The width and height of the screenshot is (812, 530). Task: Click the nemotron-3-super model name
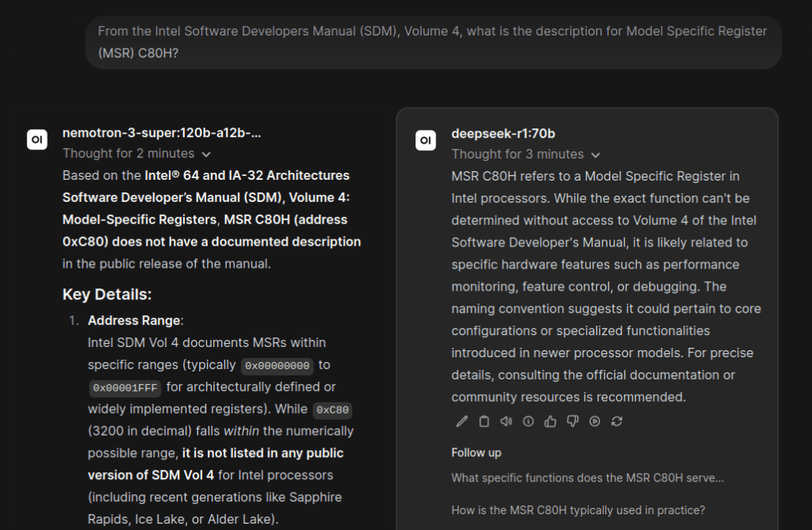pos(162,133)
